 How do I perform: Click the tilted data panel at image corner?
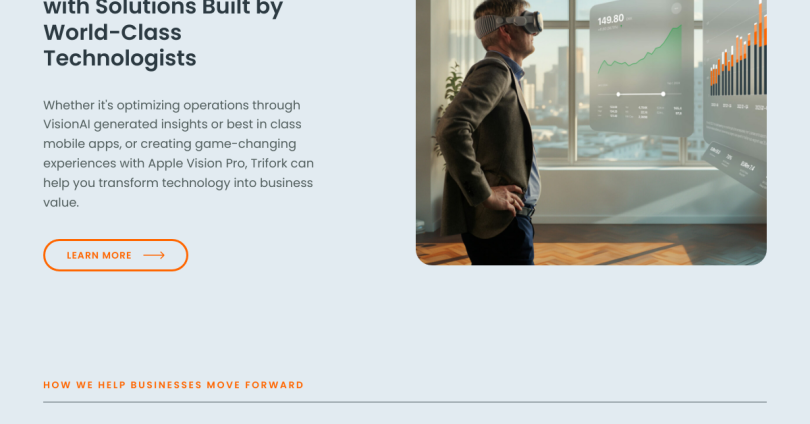pyautogui.click(x=736, y=166)
